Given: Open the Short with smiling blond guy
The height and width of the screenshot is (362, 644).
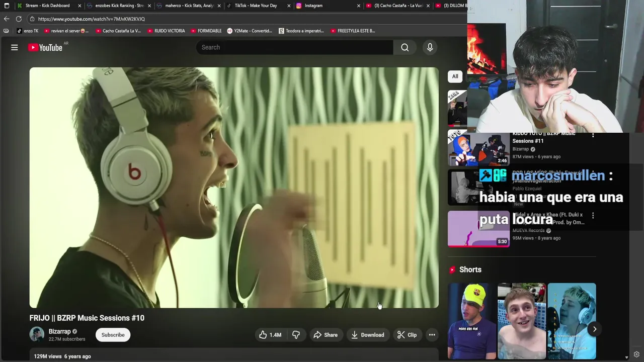Looking at the screenshot, I should pos(521,321).
